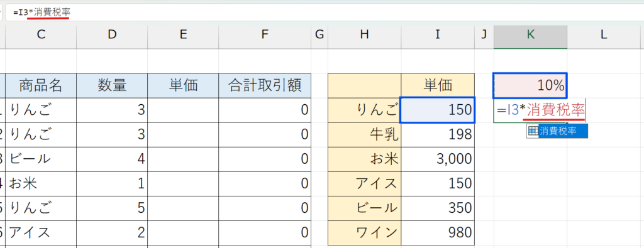Click the 合計取引額 cell in the ビール row

point(265,159)
